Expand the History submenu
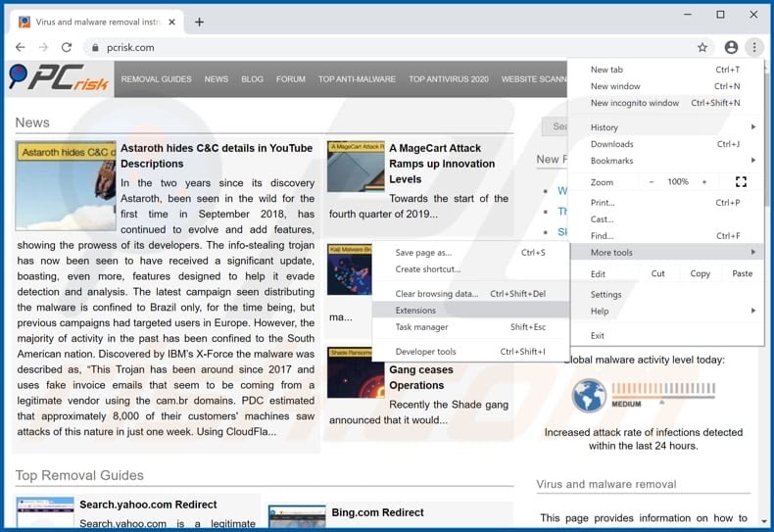774x532 pixels. coord(666,127)
